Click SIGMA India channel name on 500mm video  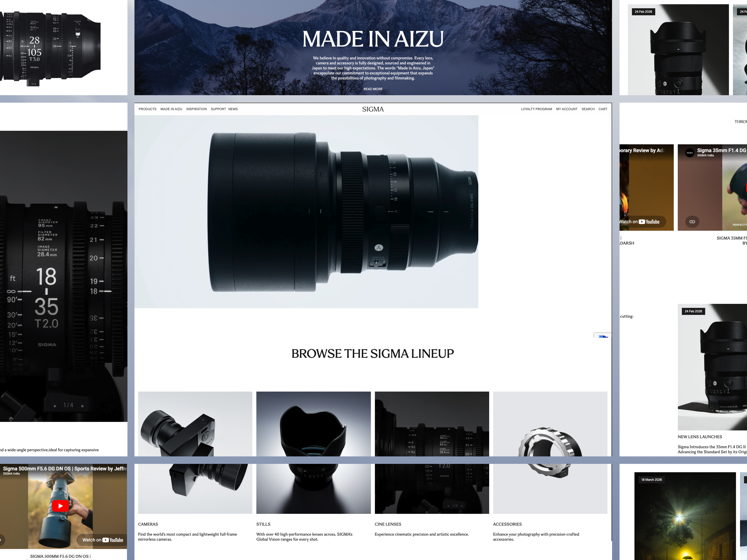11,474
